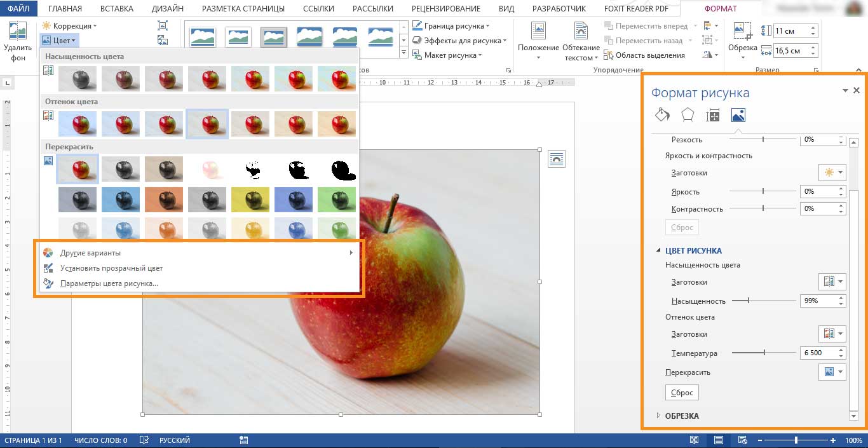This screenshot has height=448, width=868.
Task: Open the Fill & Line tab icon in Формат рисунка
Action: pos(662,115)
